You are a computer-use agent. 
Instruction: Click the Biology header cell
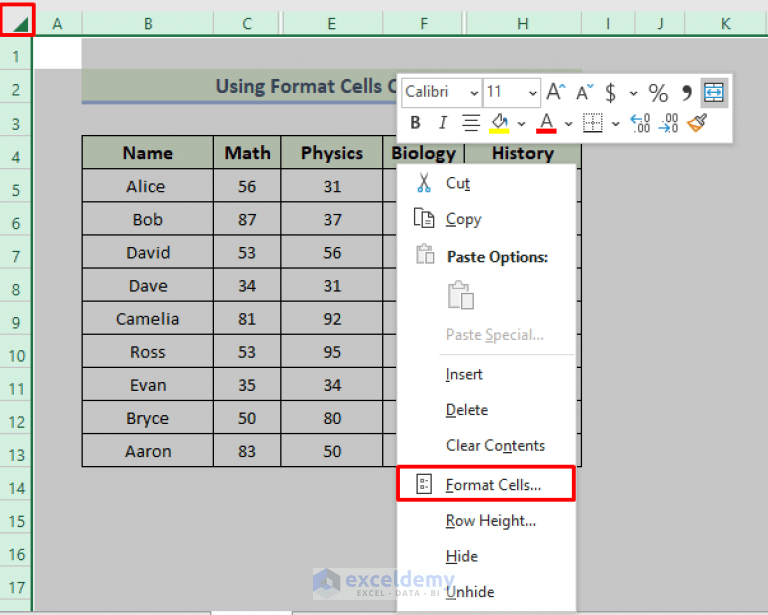[423, 153]
